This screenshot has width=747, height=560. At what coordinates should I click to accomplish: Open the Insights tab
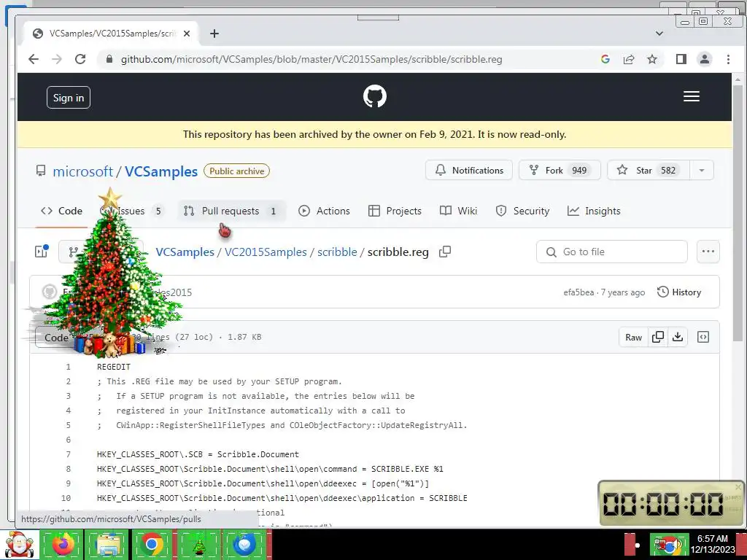click(x=594, y=211)
